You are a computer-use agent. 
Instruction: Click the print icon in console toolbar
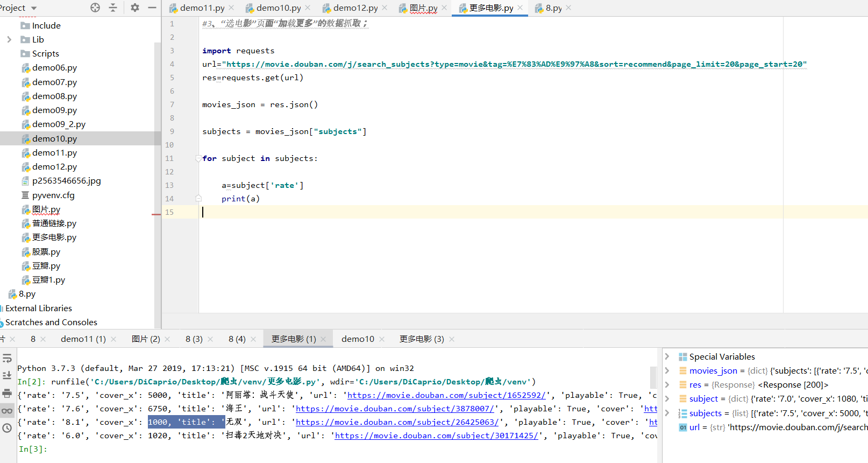7,393
